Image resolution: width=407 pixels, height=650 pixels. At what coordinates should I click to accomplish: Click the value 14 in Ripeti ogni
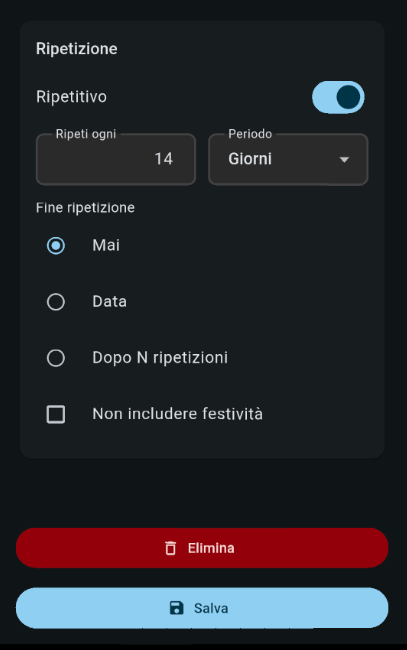(164, 159)
